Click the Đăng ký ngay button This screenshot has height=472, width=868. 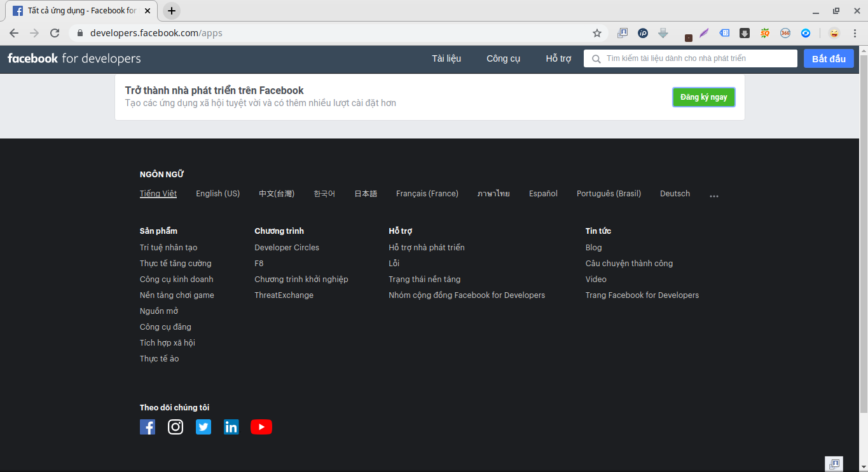pyautogui.click(x=704, y=97)
